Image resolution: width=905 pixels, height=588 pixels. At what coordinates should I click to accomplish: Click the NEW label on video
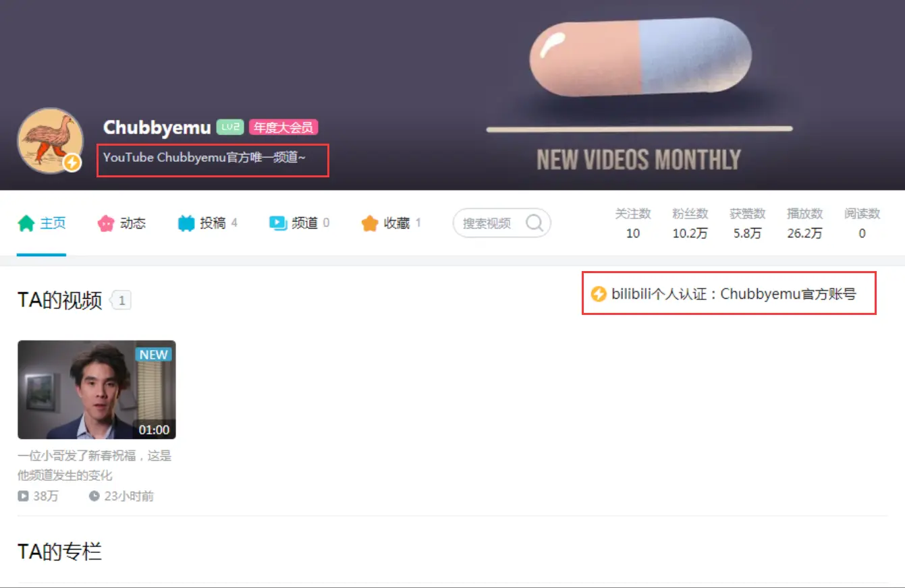[154, 355]
